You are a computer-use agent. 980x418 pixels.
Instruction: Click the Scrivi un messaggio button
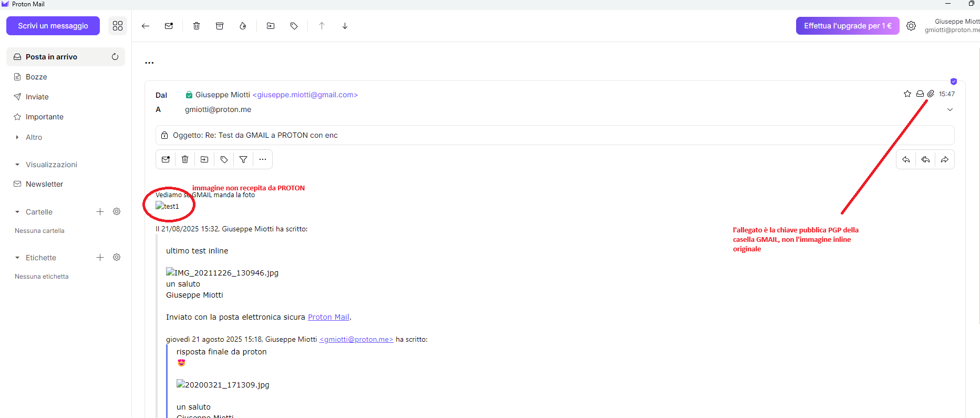click(x=53, y=26)
